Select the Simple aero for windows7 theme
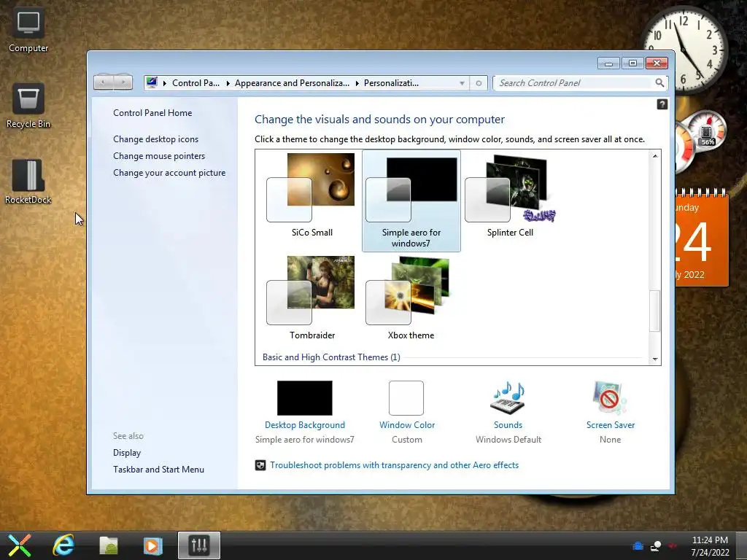 point(411,201)
